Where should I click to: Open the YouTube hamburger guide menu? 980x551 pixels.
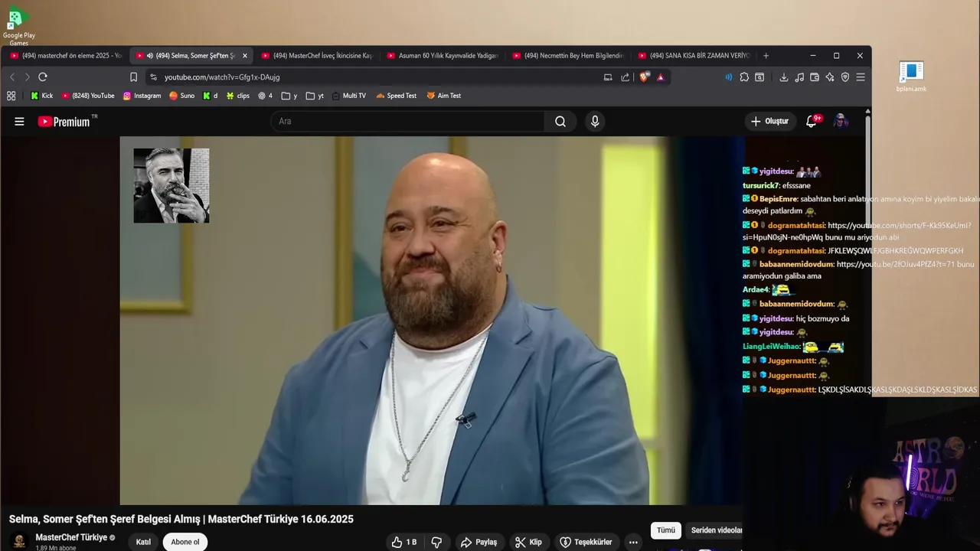19,121
